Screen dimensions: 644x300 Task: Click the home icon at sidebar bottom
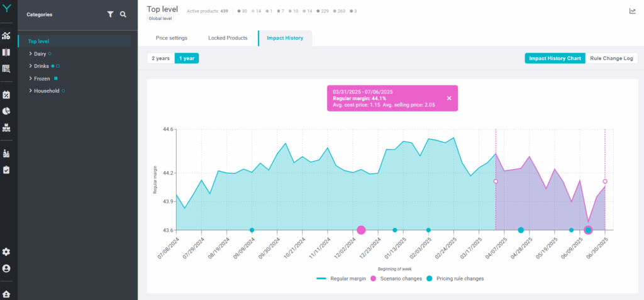(6, 294)
